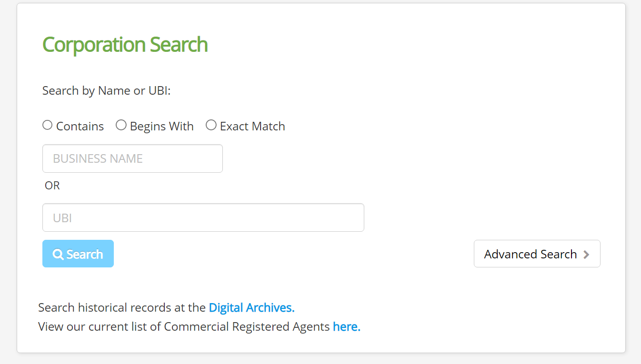This screenshot has height=364, width=641.
Task: Click the word 'Search' inside the blue button
Action: click(85, 255)
